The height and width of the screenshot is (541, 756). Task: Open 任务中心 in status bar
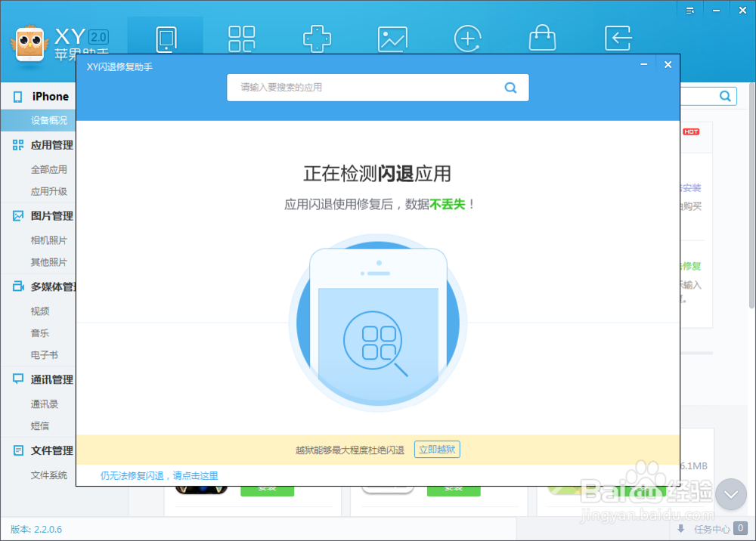(x=711, y=530)
